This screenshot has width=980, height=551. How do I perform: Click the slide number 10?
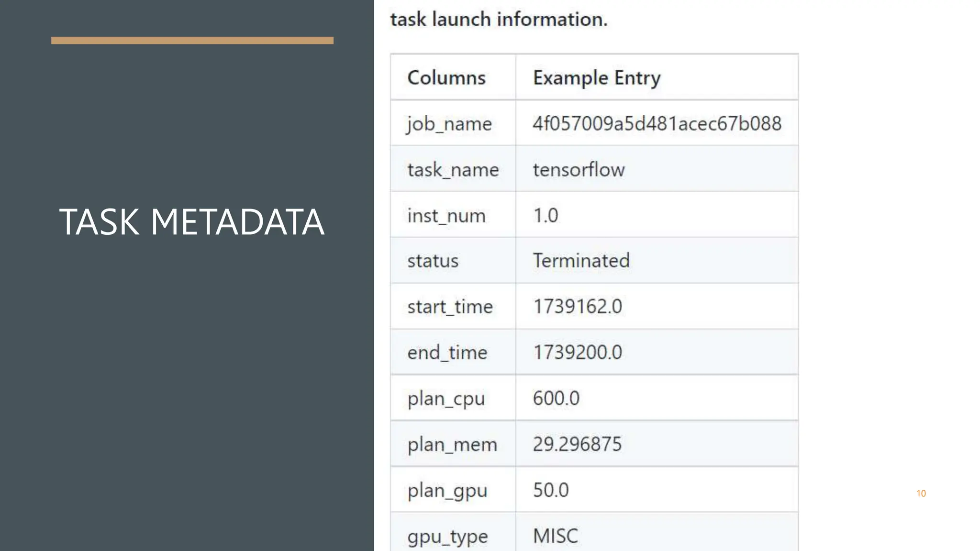tap(921, 494)
